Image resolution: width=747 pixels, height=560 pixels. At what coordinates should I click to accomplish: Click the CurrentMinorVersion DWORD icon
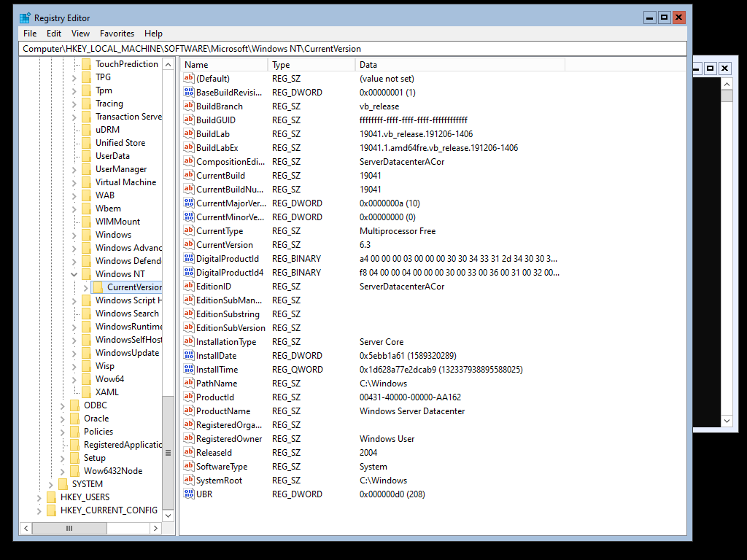[189, 217]
